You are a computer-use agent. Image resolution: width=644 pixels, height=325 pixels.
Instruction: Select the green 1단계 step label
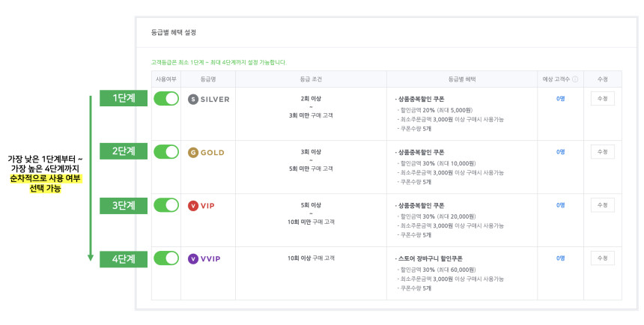[x=124, y=98]
